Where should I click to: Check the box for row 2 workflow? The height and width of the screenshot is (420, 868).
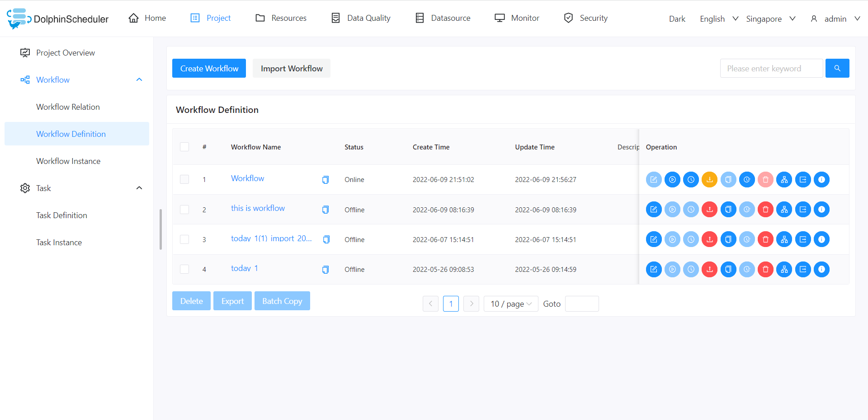click(x=184, y=210)
